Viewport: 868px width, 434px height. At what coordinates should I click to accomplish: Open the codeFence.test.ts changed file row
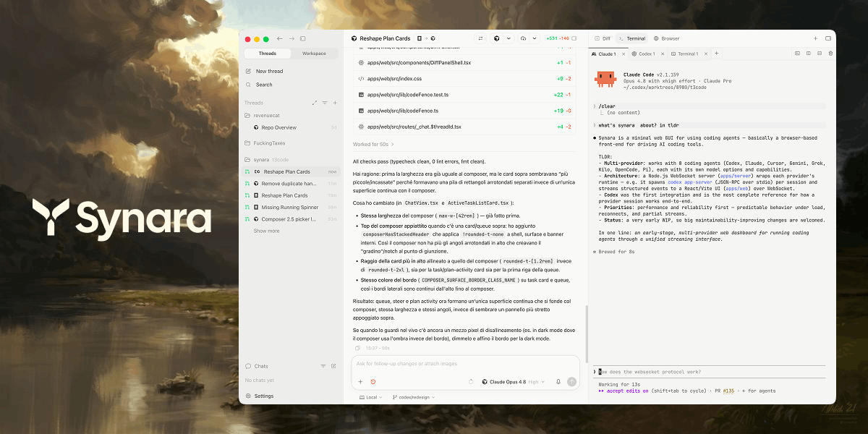click(465, 95)
